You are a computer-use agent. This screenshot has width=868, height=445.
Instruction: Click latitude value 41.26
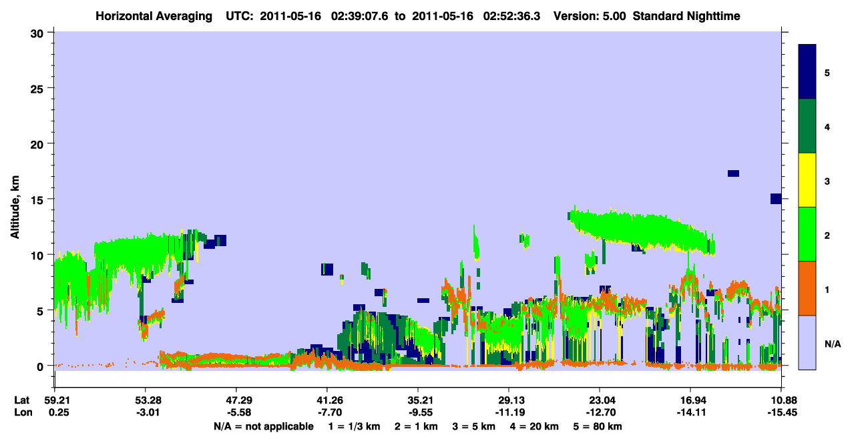tap(327, 400)
